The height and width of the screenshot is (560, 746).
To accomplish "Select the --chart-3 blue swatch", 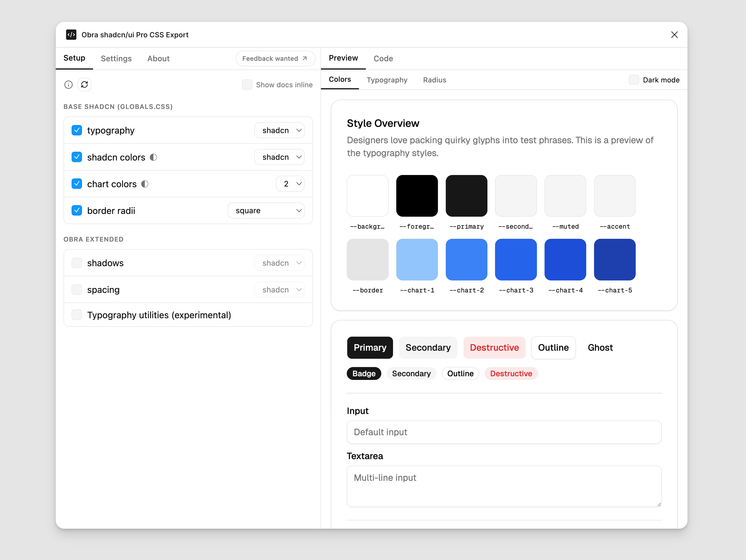I will click(x=516, y=260).
